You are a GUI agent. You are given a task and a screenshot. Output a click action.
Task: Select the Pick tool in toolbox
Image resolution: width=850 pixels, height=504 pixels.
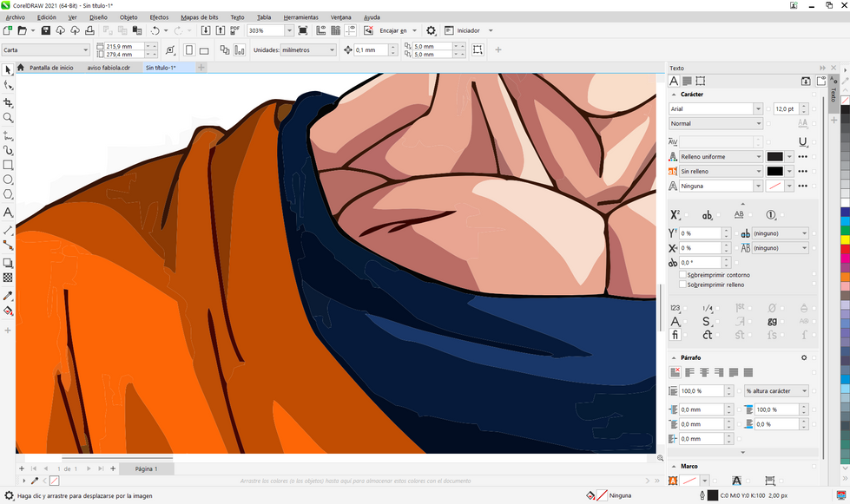tap(8, 70)
